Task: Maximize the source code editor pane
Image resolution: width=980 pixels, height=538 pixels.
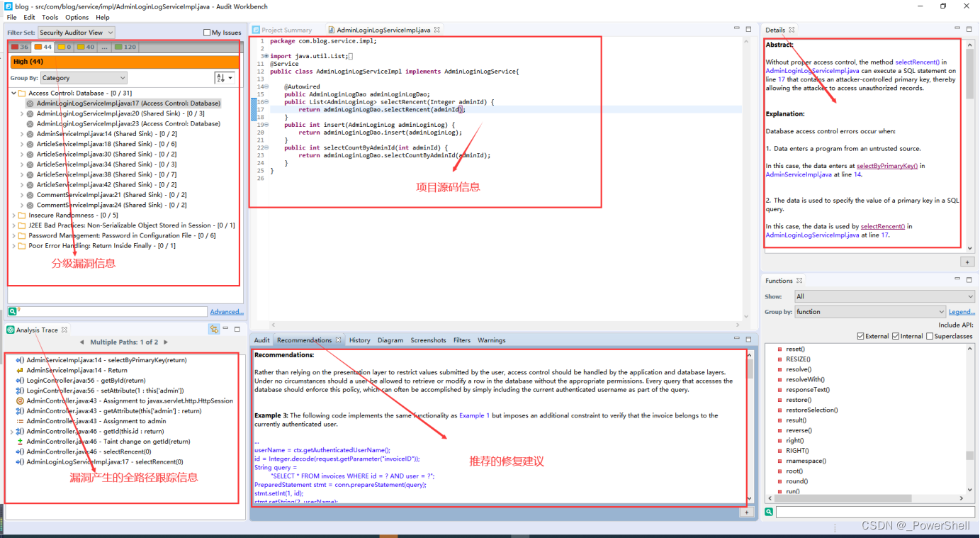Action: (748, 29)
